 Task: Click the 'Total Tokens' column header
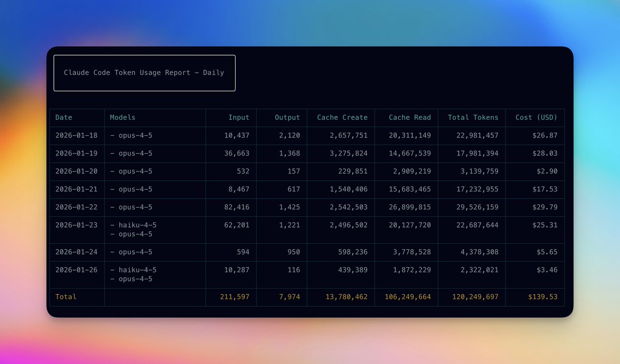coord(473,118)
